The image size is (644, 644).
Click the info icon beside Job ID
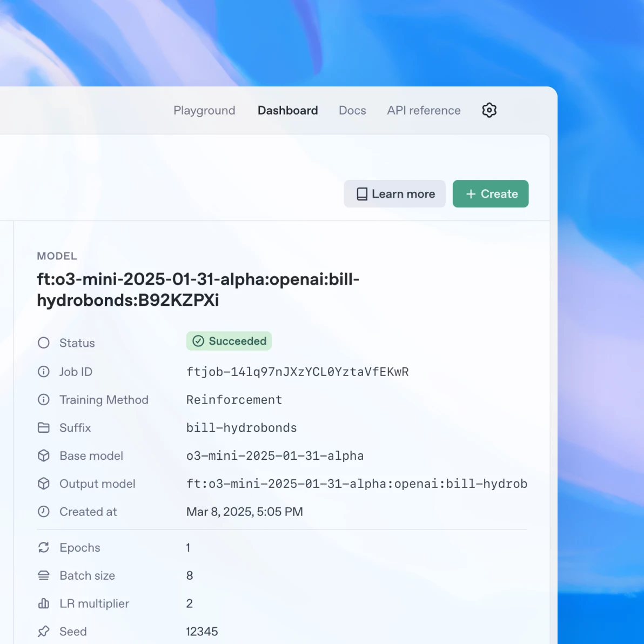pyautogui.click(x=43, y=372)
